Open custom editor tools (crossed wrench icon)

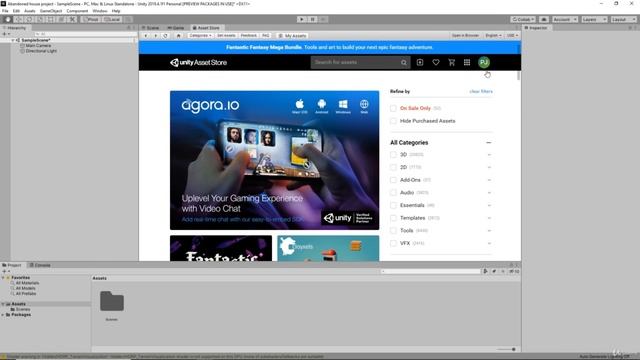point(72,19)
